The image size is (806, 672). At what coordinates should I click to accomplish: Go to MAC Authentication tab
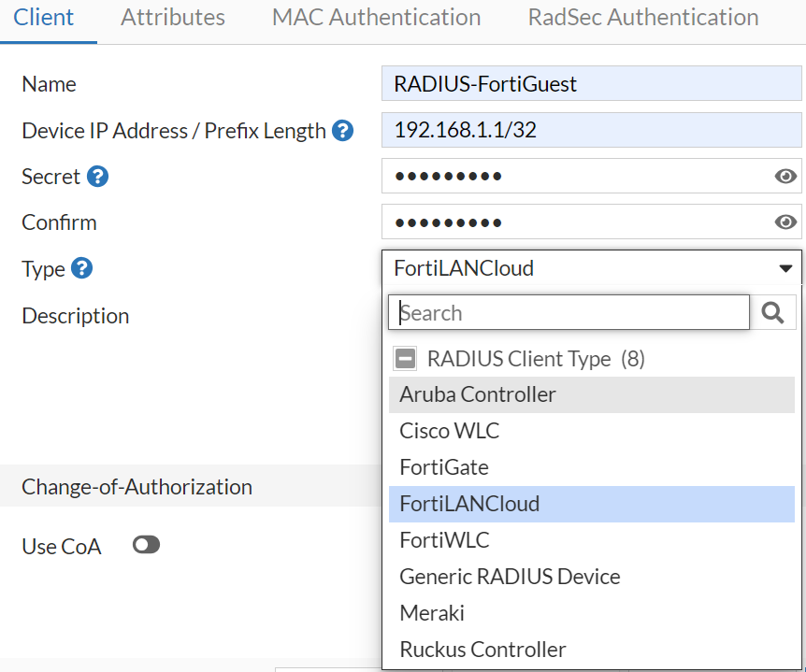376,18
